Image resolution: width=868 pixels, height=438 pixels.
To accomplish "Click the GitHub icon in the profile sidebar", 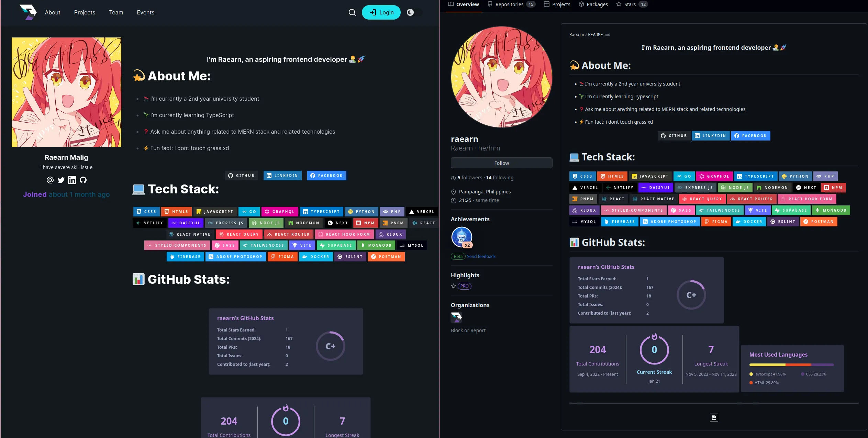I will click(x=83, y=180).
